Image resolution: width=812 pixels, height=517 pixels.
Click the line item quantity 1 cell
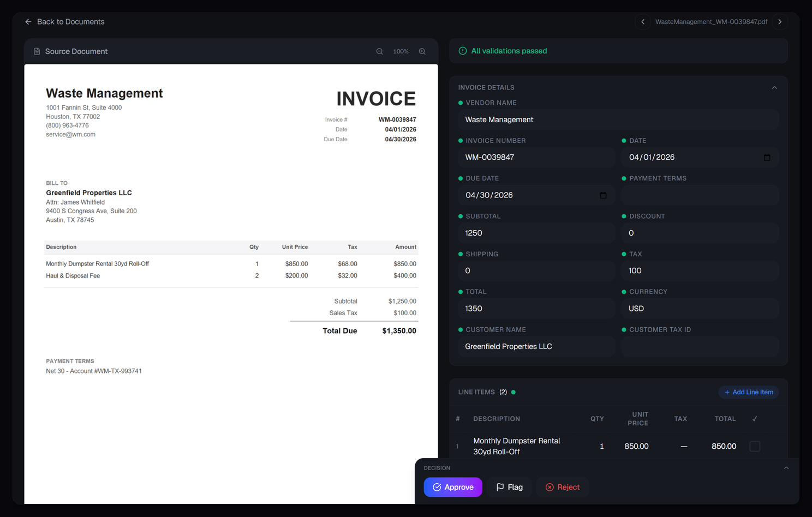pos(602,446)
